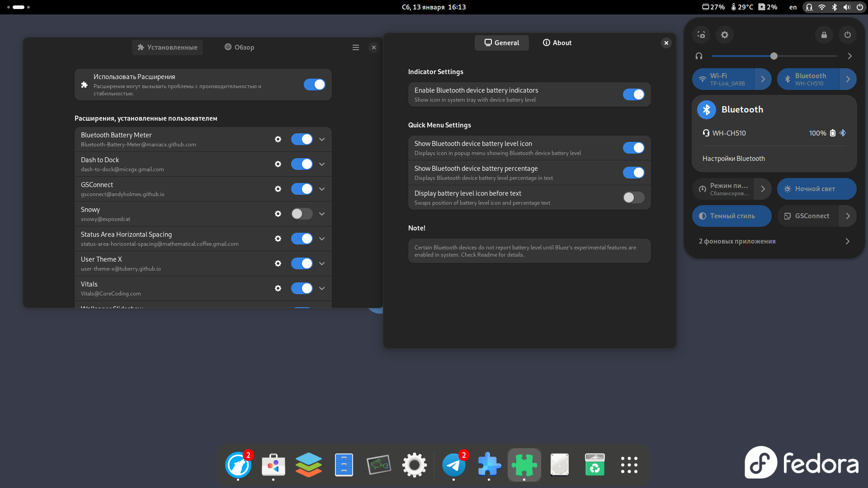The width and height of the screenshot is (868, 488).
Task: Switch to the Обзор tab
Action: click(240, 47)
